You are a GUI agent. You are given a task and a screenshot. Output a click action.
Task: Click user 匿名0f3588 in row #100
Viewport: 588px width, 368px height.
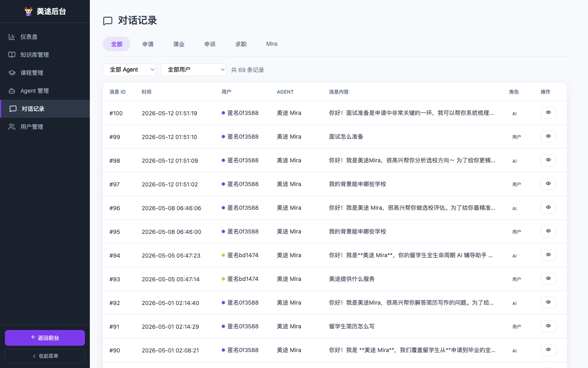(240, 113)
